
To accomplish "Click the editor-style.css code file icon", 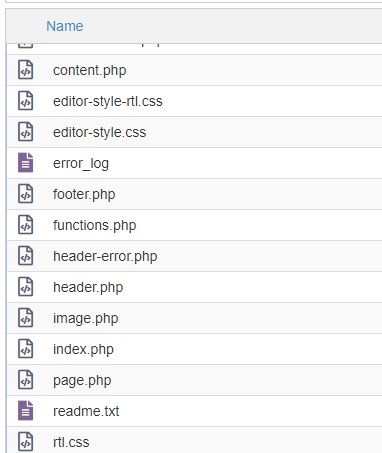I will click(25, 132).
